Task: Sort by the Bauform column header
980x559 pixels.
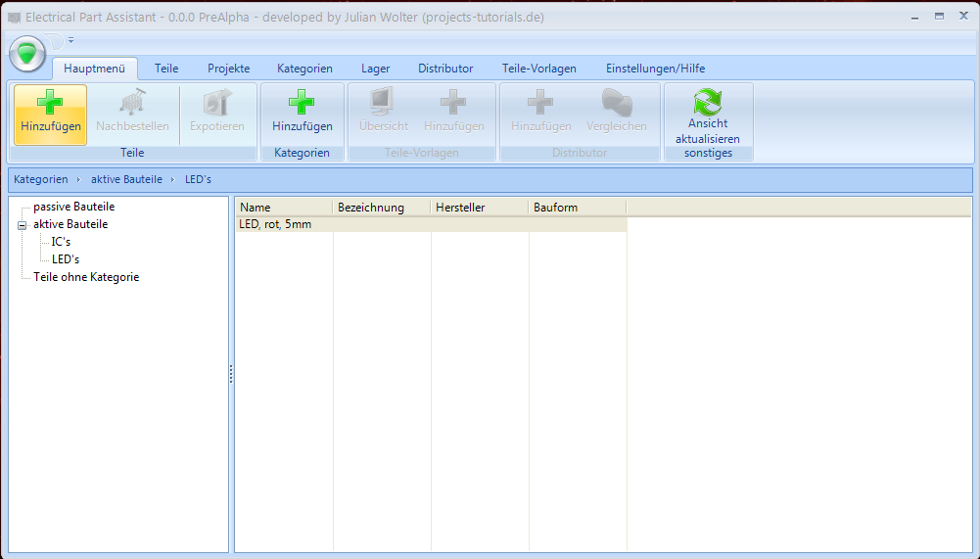Action: tap(578, 208)
